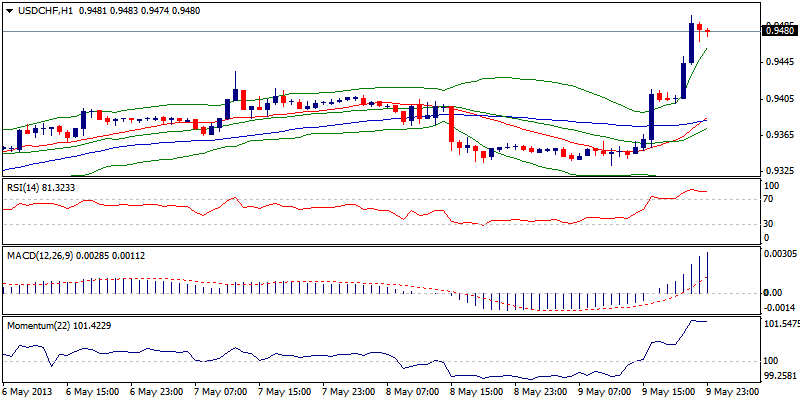Select the 0.9365 price axis level
800x400 pixels.
click(779, 134)
